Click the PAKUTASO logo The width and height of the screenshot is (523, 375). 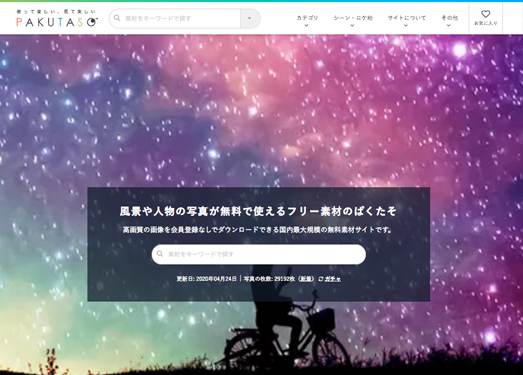coord(57,19)
